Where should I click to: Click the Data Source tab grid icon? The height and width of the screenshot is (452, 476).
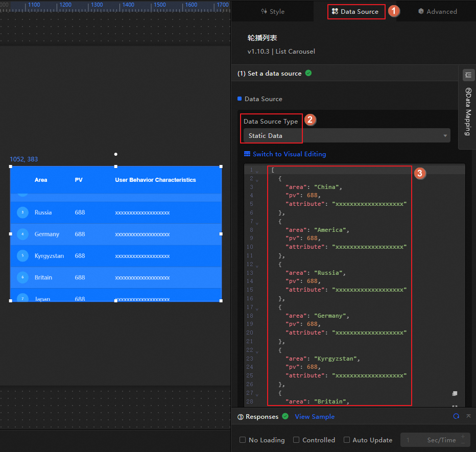(x=335, y=11)
